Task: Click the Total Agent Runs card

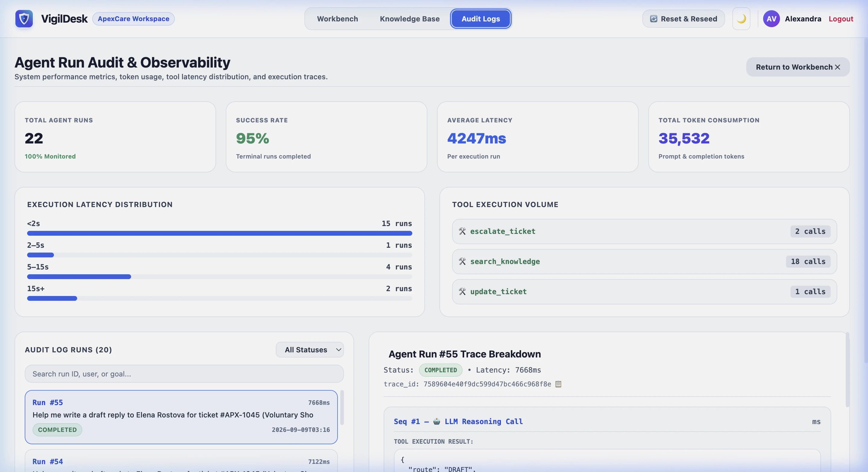Action: [115, 137]
